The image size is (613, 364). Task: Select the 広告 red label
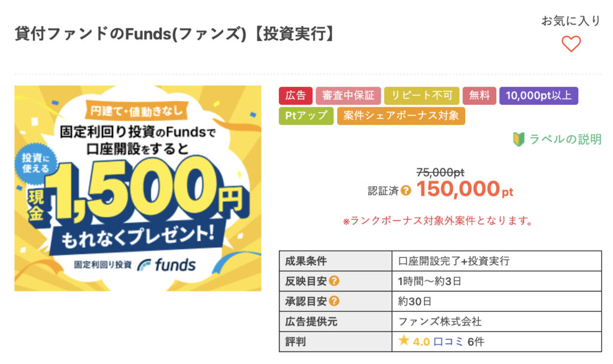point(296,95)
